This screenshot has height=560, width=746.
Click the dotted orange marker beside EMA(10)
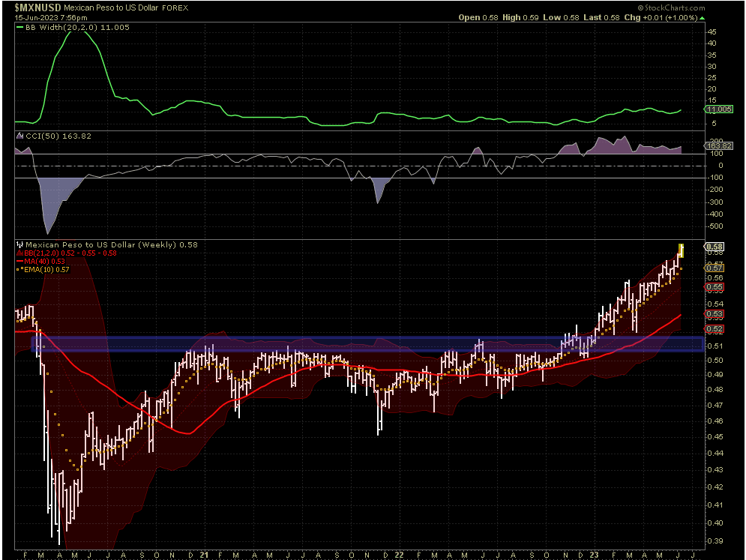coord(19,269)
